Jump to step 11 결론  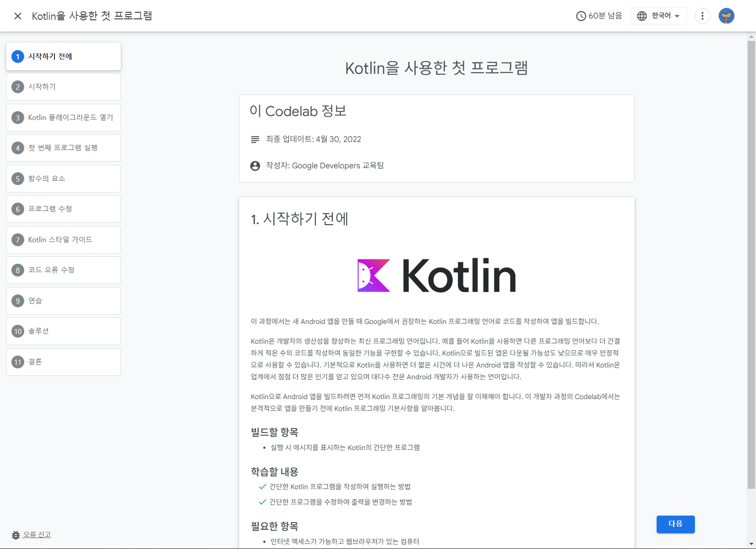(x=64, y=362)
